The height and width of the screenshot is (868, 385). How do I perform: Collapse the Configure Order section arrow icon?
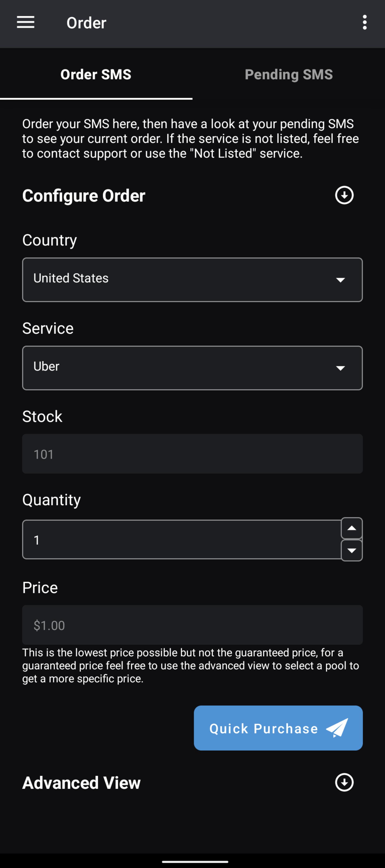344,195
